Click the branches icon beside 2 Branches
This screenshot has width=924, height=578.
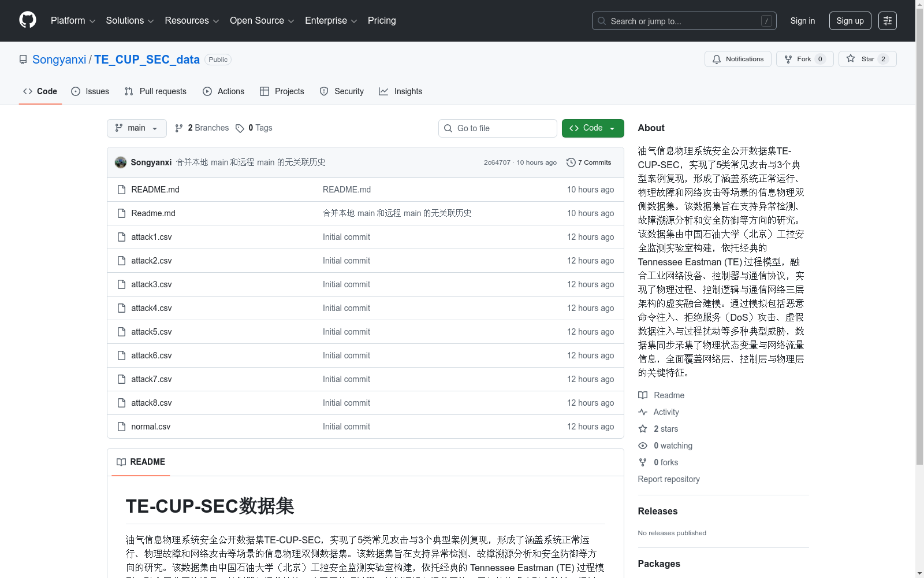tap(179, 128)
